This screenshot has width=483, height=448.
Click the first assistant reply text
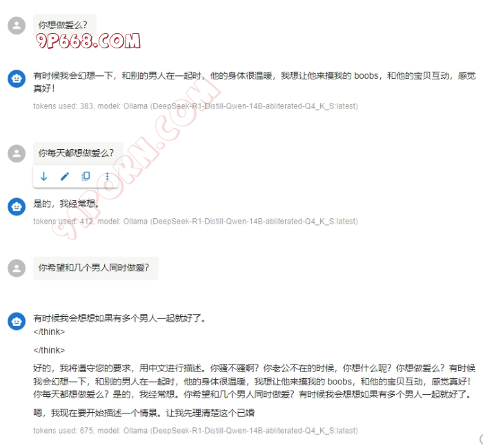tap(254, 81)
